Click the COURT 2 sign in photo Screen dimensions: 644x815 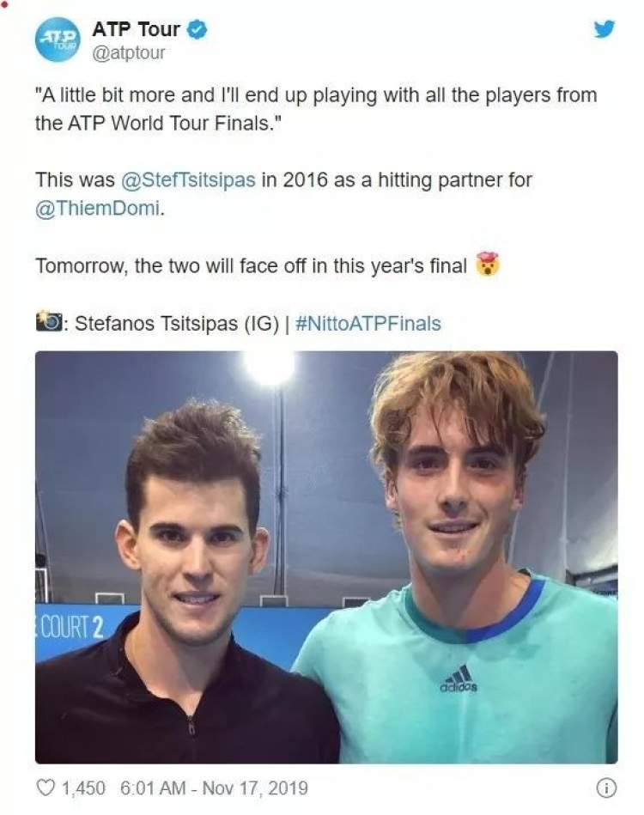[71, 626]
